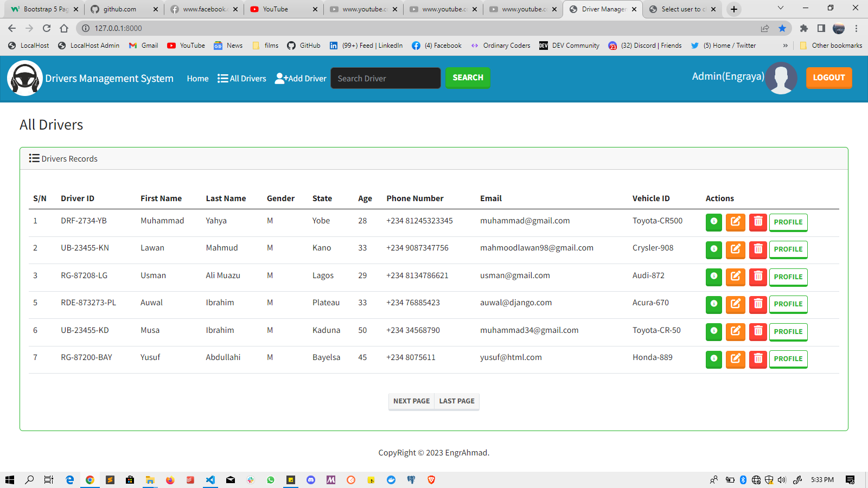The image size is (868, 488).
Task: Click the steering wheel logo in navbar
Action: click(x=25, y=78)
